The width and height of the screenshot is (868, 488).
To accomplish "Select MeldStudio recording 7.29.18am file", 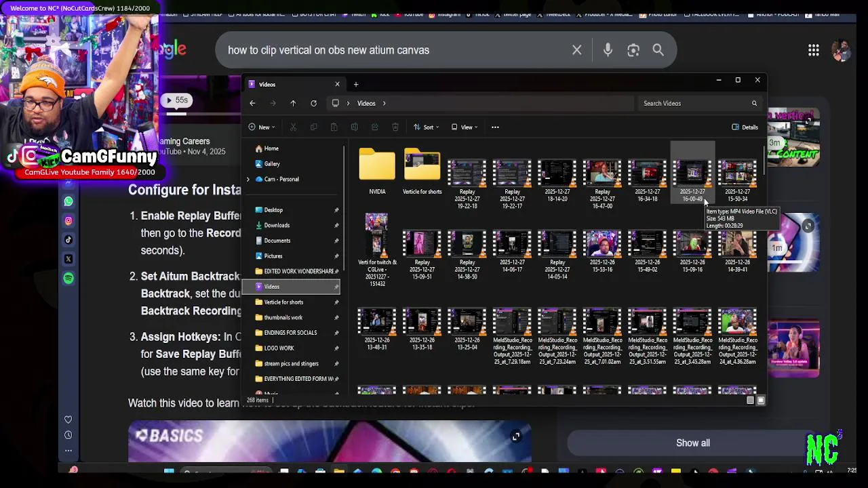I will (512, 337).
